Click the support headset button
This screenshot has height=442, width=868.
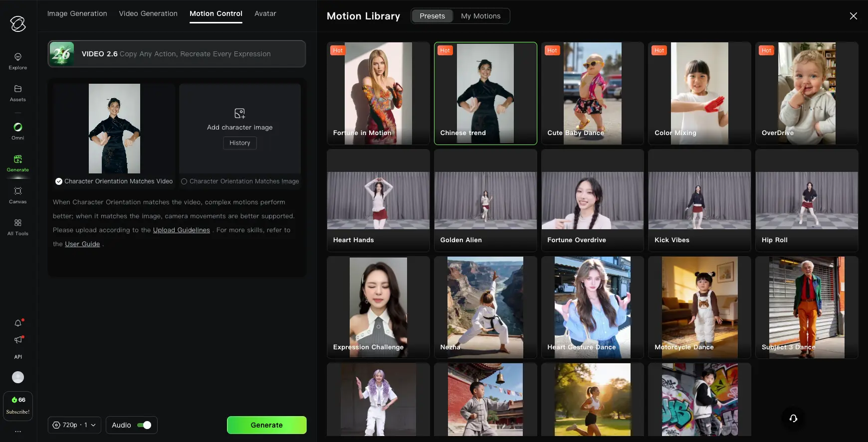793,418
